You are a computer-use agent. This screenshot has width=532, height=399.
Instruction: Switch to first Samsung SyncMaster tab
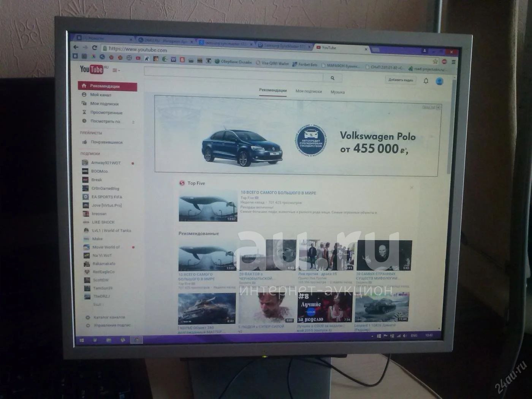226,43
